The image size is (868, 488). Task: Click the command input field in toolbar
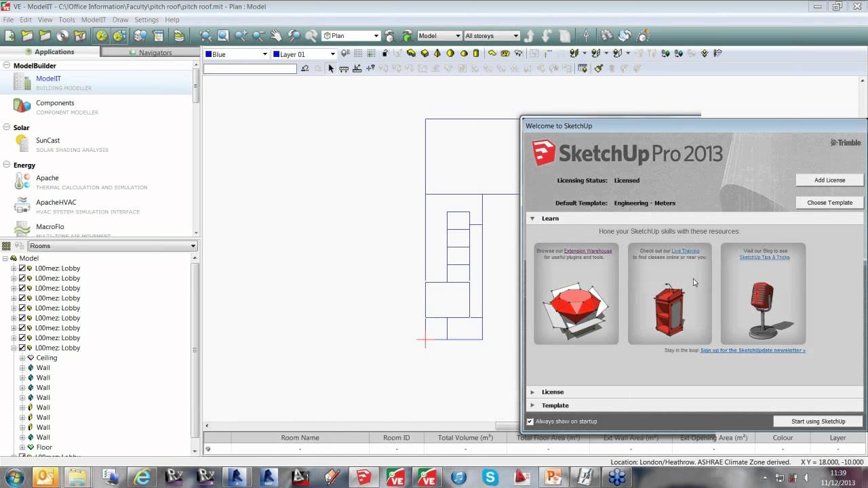click(250, 68)
